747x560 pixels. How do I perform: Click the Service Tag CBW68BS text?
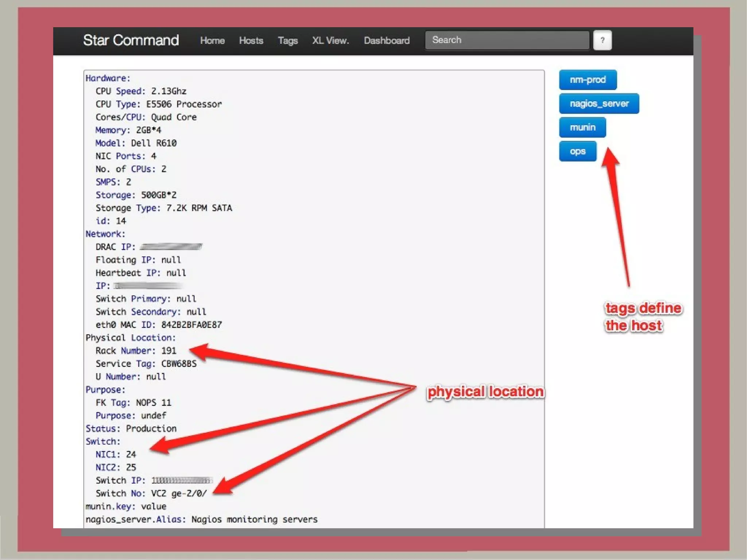tap(179, 364)
